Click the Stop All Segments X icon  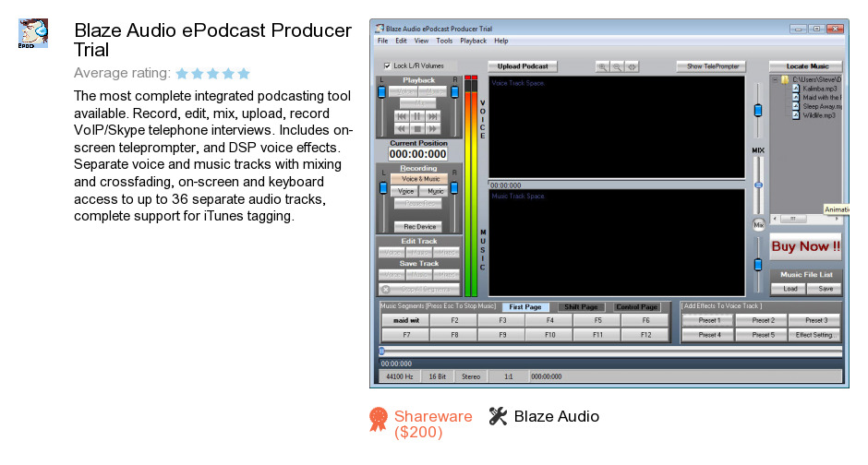386,289
